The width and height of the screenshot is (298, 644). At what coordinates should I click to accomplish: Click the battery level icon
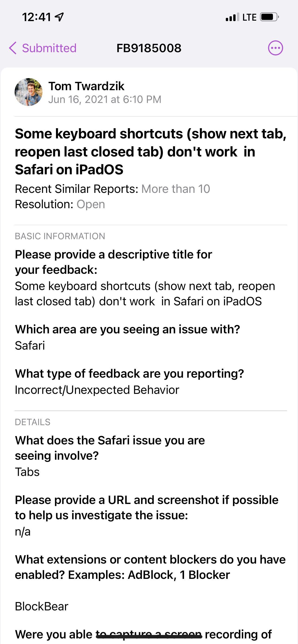point(268,17)
